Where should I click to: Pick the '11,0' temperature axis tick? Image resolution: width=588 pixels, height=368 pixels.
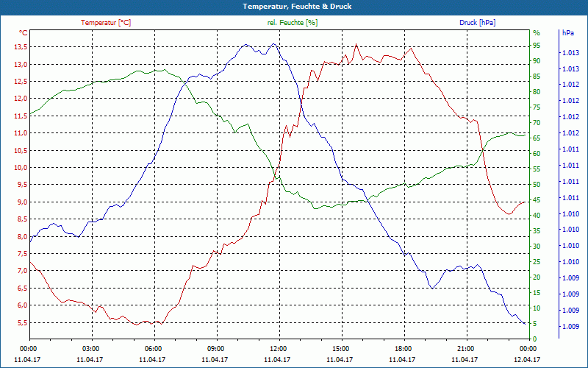(21, 133)
